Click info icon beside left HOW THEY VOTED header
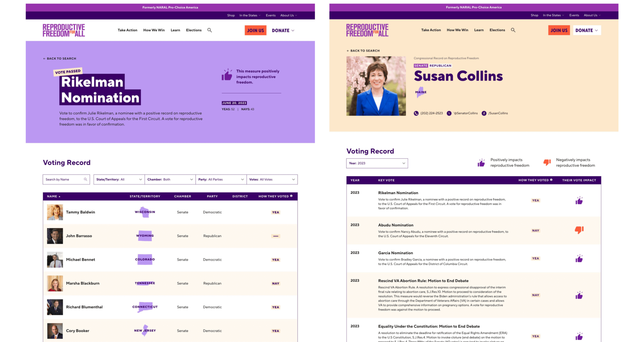644x342 pixels. click(291, 196)
